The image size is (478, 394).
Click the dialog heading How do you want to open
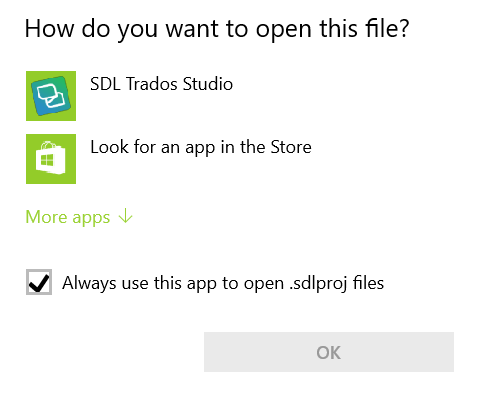217,29
